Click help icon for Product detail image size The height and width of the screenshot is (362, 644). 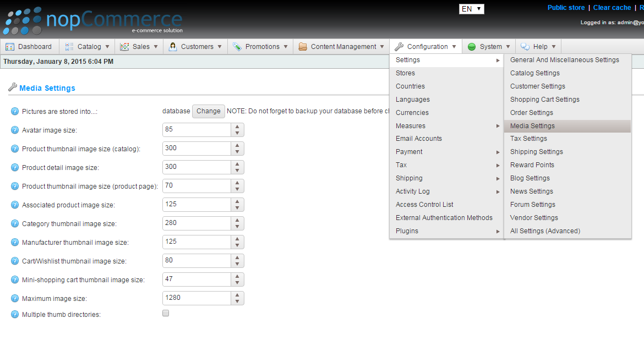(x=15, y=167)
